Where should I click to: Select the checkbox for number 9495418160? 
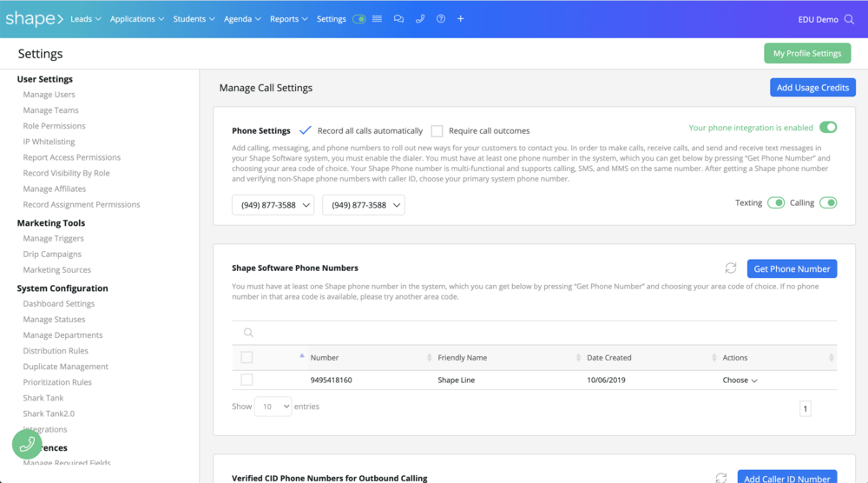coord(247,380)
